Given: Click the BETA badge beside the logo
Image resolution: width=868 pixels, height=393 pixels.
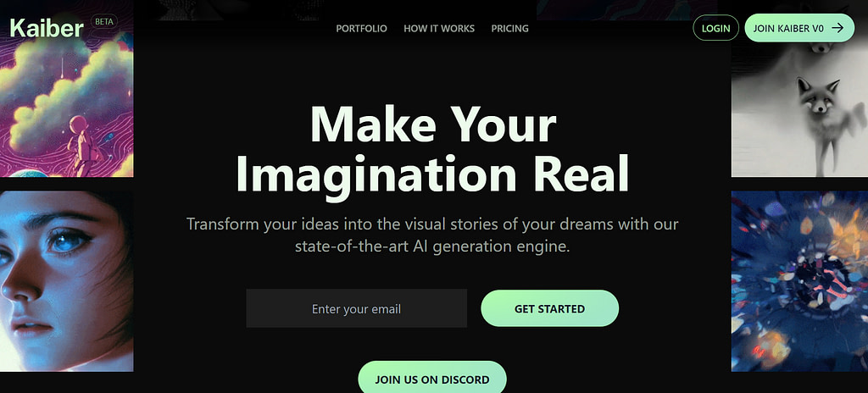Looking at the screenshot, I should pyautogui.click(x=104, y=22).
